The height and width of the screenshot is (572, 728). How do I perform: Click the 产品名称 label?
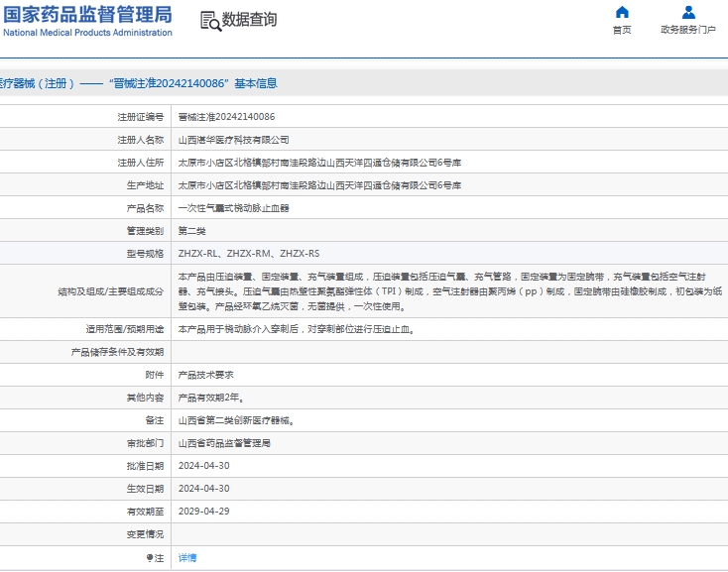[146, 208]
